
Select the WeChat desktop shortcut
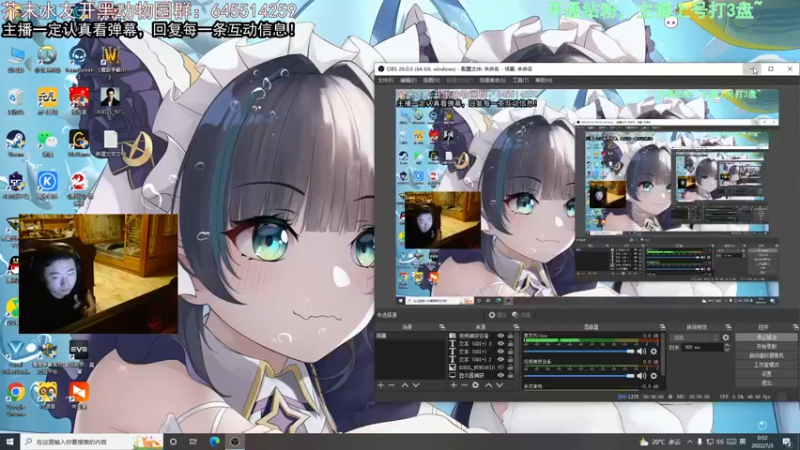[47, 143]
